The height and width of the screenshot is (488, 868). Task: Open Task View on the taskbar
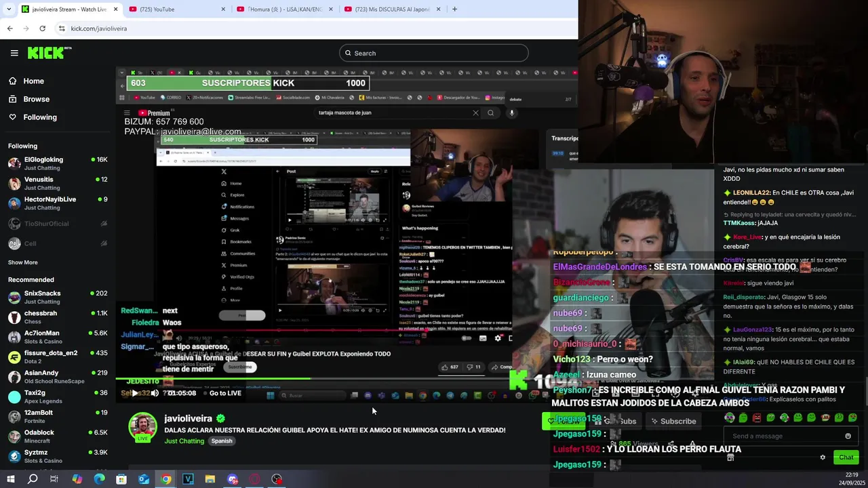[x=54, y=479]
